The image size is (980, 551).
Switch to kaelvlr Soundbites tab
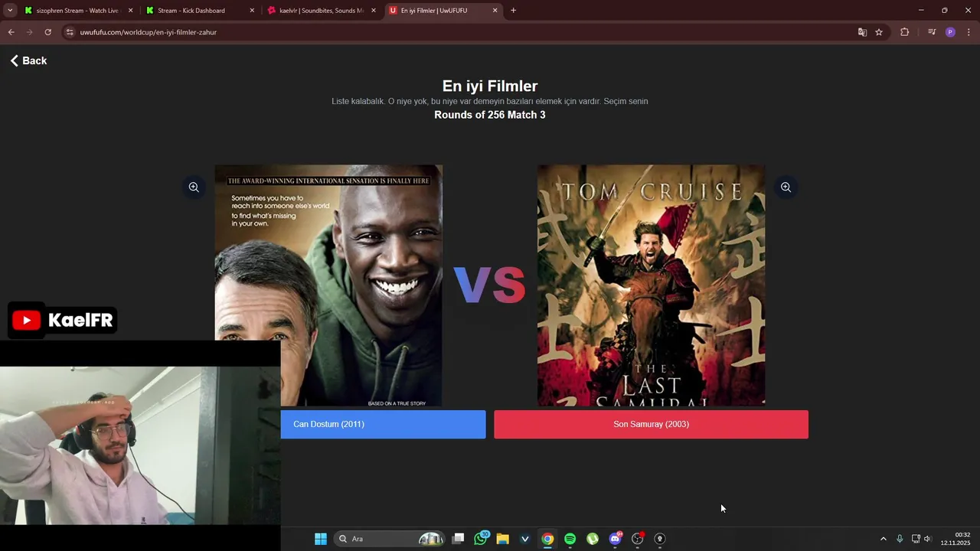[319, 11]
